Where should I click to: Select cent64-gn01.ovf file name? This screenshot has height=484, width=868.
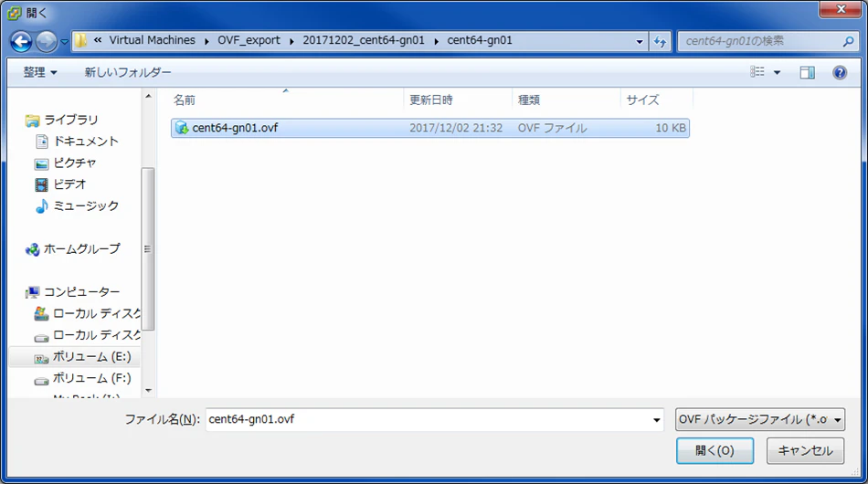pyautogui.click(x=235, y=128)
